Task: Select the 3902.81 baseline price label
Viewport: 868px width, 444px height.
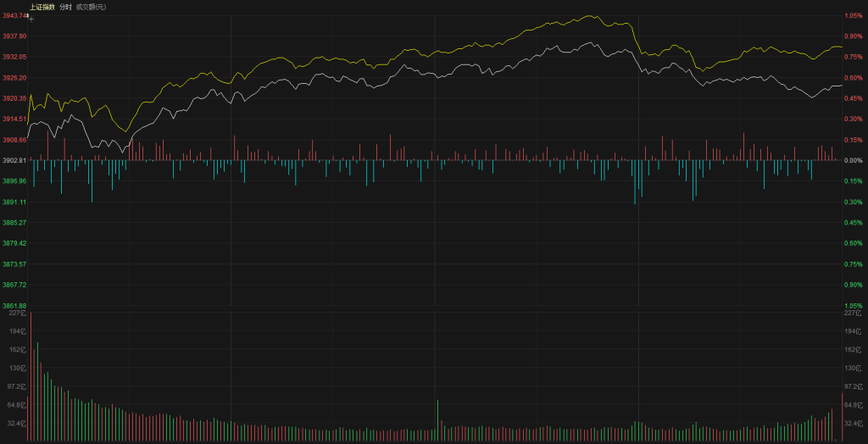Action: coord(14,160)
